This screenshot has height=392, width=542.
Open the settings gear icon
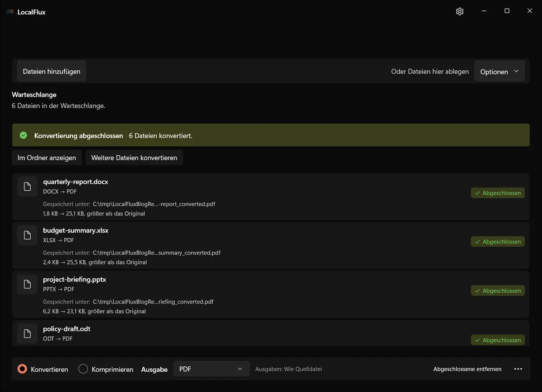[460, 12]
